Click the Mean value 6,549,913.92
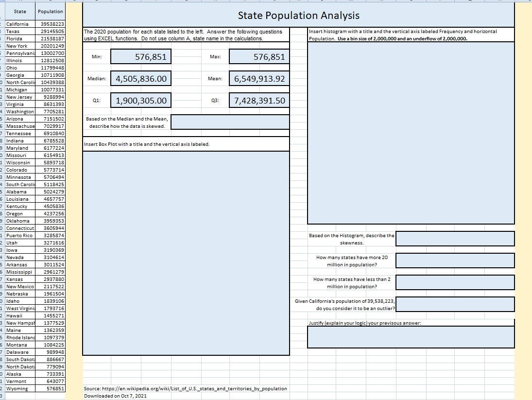Image resolution: width=532 pixels, height=400 pixels. point(259,79)
